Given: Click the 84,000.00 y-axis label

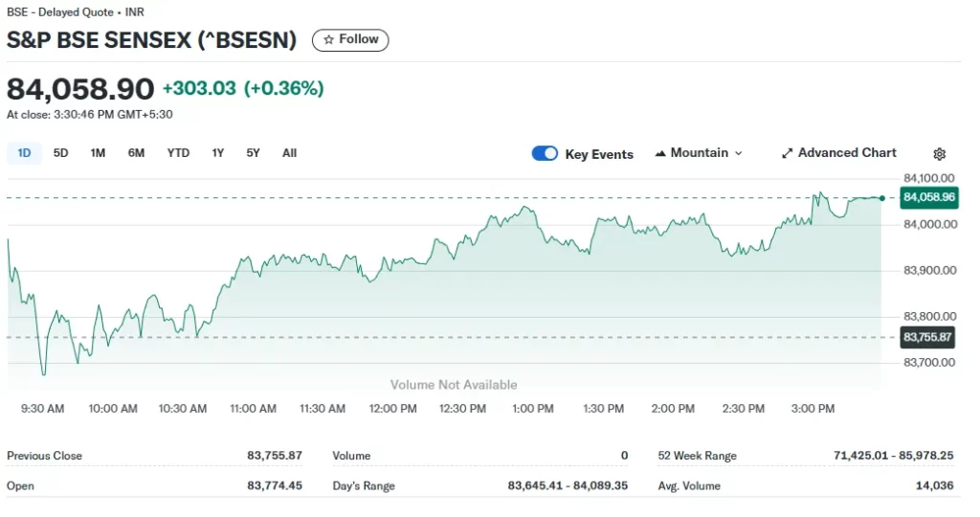Looking at the screenshot, I should (x=930, y=224).
